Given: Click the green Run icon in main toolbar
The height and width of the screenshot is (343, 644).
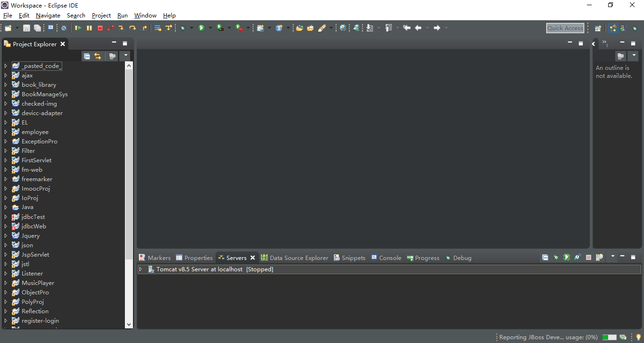Looking at the screenshot, I should pyautogui.click(x=201, y=28).
